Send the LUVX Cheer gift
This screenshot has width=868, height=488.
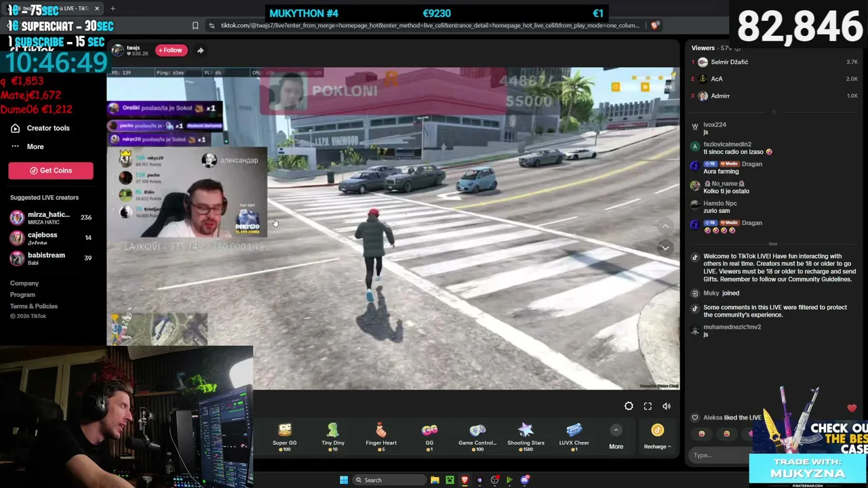[574, 437]
